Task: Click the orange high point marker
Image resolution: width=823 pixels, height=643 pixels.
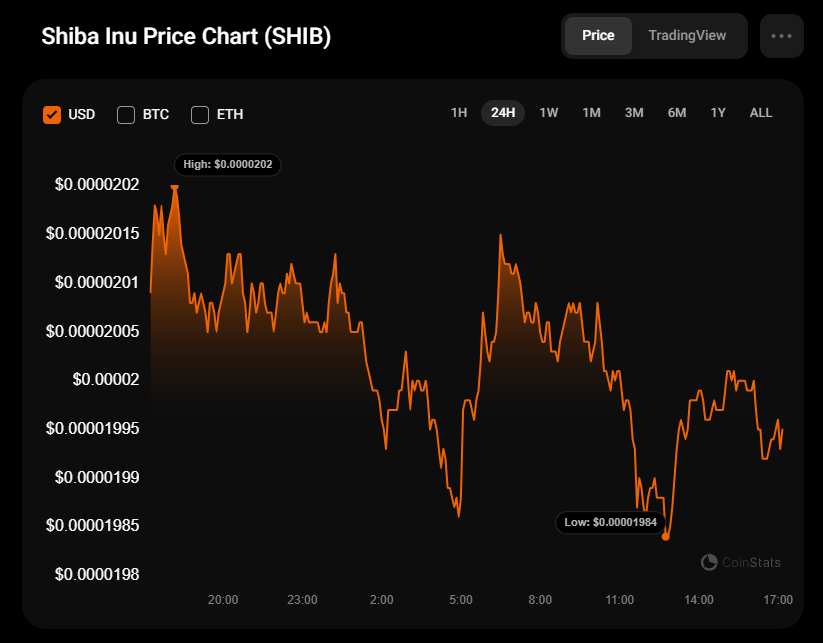Action: click(175, 186)
